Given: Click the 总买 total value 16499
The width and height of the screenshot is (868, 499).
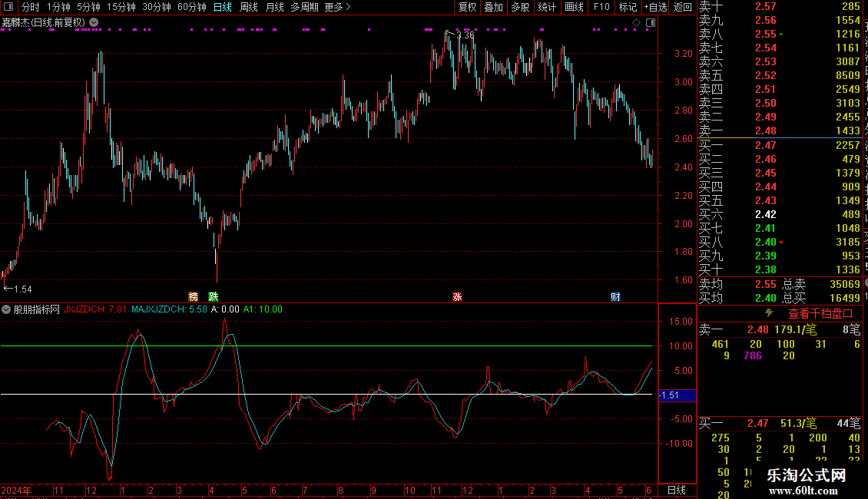Looking at the screenshot, I should click(845, 298).
